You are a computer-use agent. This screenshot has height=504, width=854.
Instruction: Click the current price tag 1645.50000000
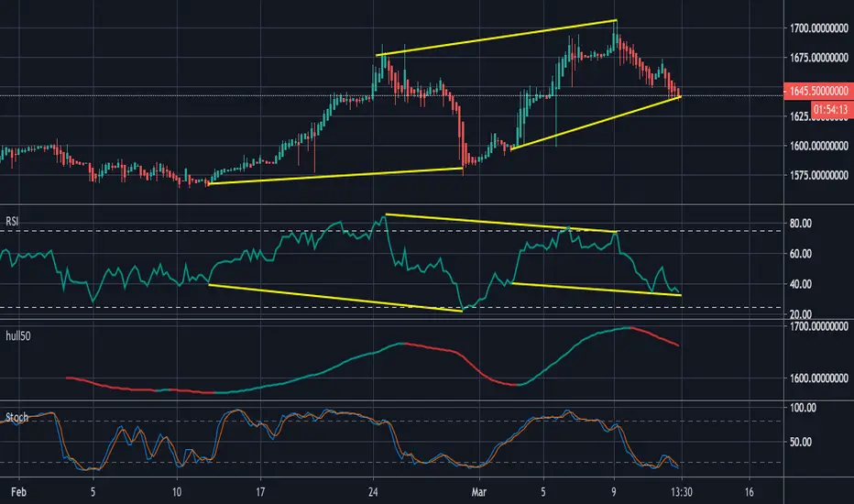[x=818, y=91]
